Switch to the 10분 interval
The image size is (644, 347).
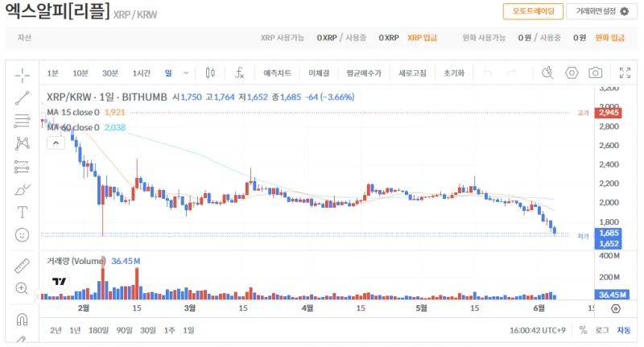tap(80, 73)
